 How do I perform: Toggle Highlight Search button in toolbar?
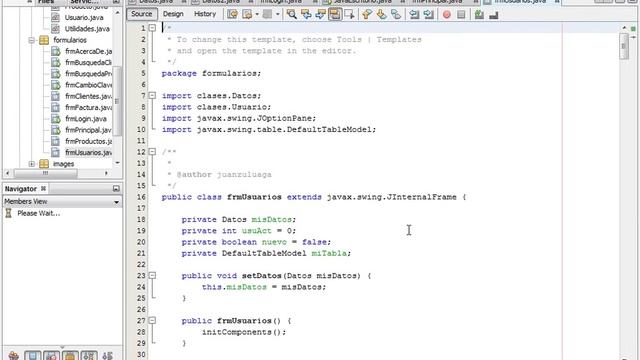click(335, 14)
